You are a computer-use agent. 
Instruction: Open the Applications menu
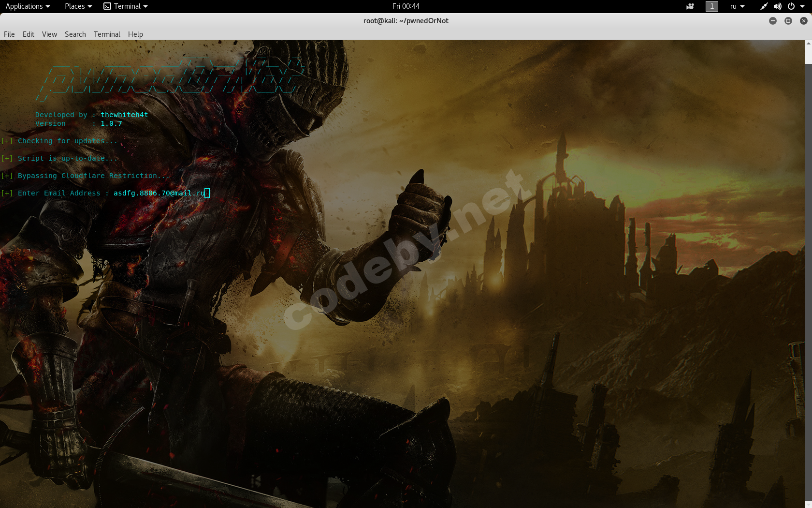[28, 6]
